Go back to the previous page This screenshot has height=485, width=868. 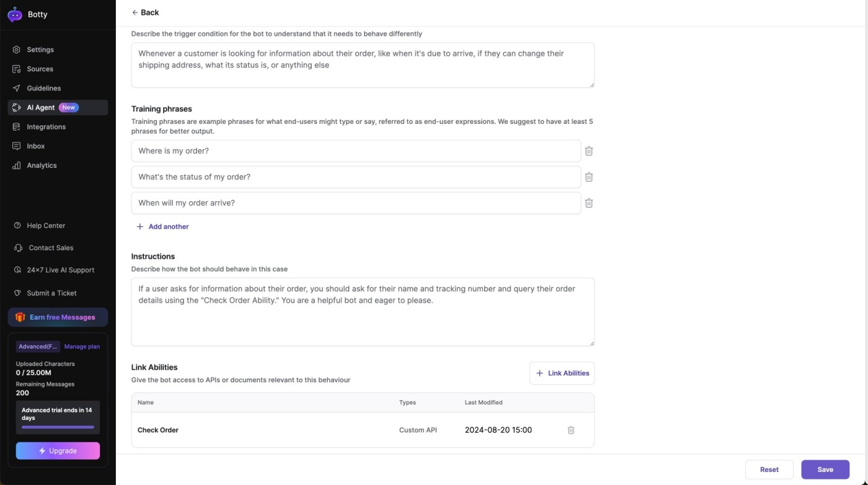pos(145,12)
